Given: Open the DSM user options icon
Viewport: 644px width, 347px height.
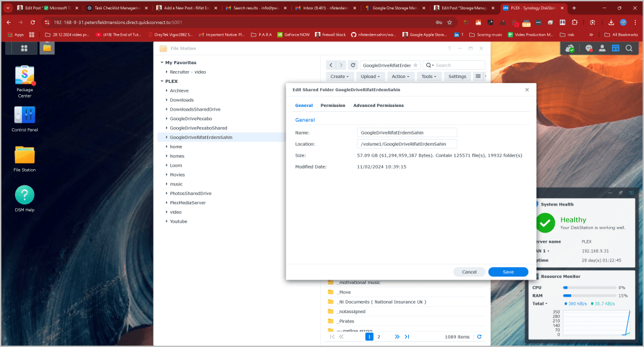Looking at the screenshot, I should [602, 48].
